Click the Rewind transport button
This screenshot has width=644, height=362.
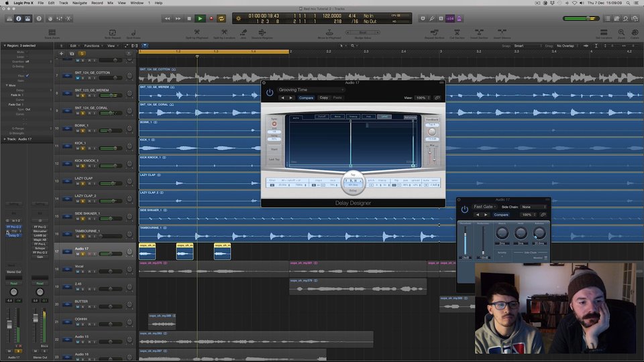[167, 19]
